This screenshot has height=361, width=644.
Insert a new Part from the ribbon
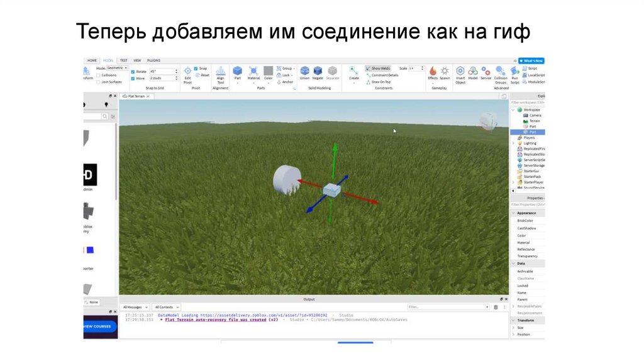tap(237, 73)
